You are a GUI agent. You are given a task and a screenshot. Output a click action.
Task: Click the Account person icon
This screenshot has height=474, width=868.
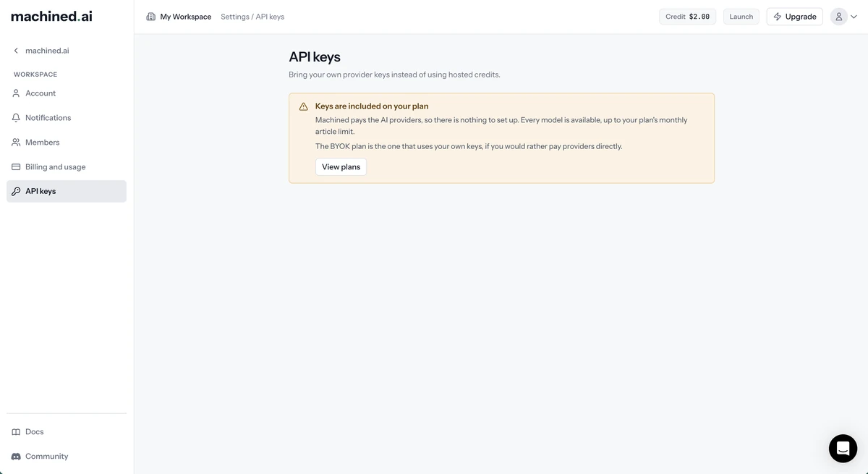pyautogui.click(x=16, y=93)
